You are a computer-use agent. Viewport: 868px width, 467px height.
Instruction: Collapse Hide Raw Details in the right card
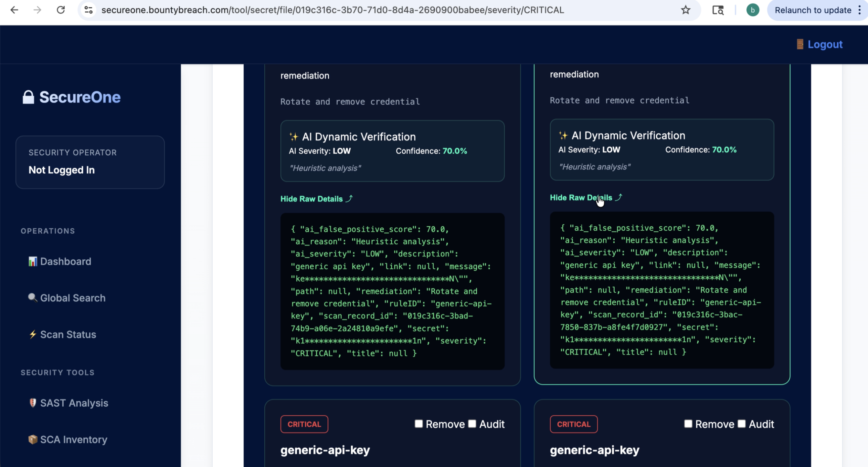(581, 198)
